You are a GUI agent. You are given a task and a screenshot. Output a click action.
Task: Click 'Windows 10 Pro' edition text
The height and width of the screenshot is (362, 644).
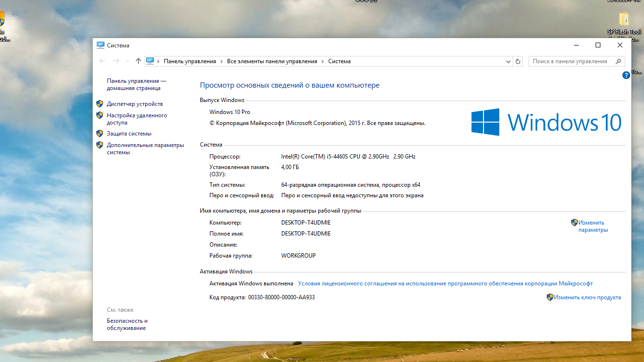230,112
